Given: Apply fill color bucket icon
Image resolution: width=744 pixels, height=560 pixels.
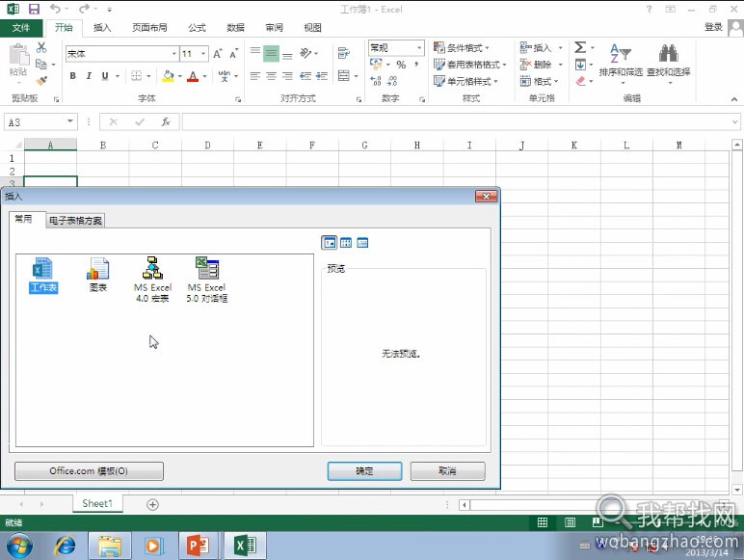Looking at the screenshot, I should coord(168,76).
